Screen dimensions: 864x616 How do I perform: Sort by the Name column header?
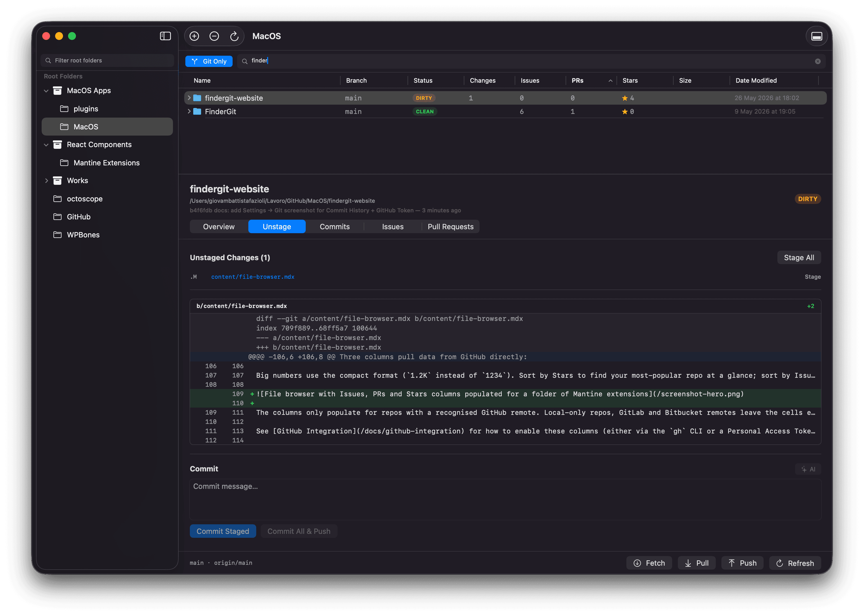click(x=202, y=80)
